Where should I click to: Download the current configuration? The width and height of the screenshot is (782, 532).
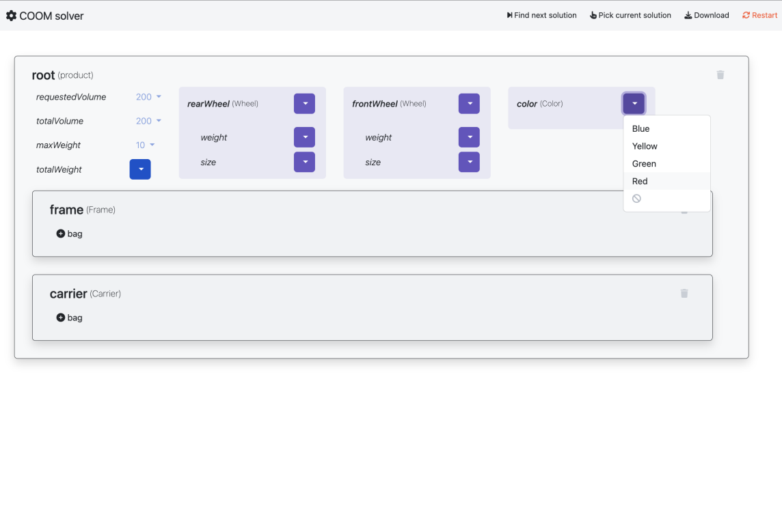coord(706,15)
